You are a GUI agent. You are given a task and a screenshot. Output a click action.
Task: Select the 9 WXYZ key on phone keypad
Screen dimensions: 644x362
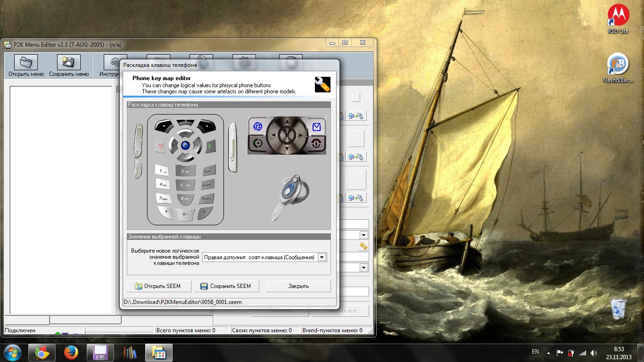pos(207,198)
